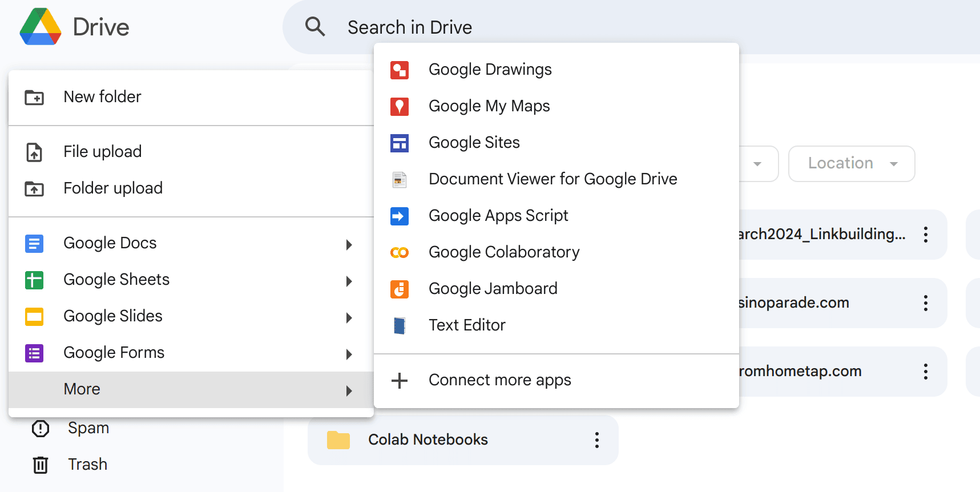Click the Google Sites icon

coord(400,143)
